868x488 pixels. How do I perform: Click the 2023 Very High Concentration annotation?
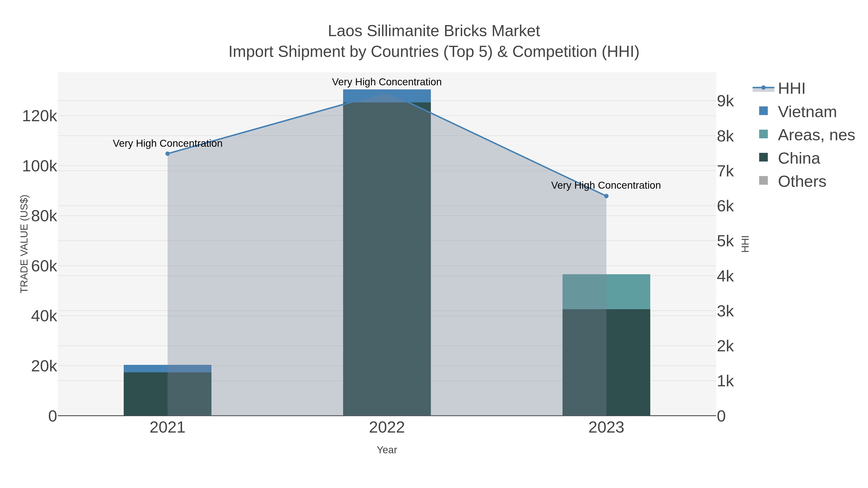pyautogui.click(x=606, y=185)
